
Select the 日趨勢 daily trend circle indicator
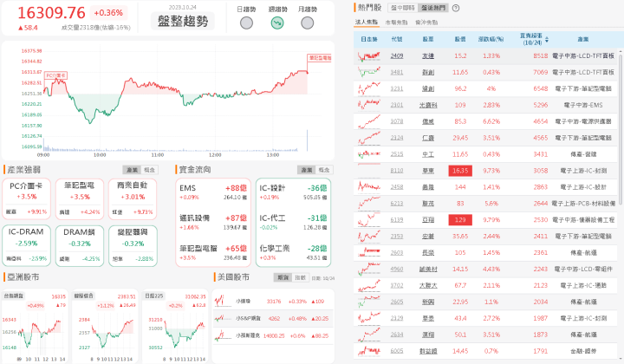point(246,23)
